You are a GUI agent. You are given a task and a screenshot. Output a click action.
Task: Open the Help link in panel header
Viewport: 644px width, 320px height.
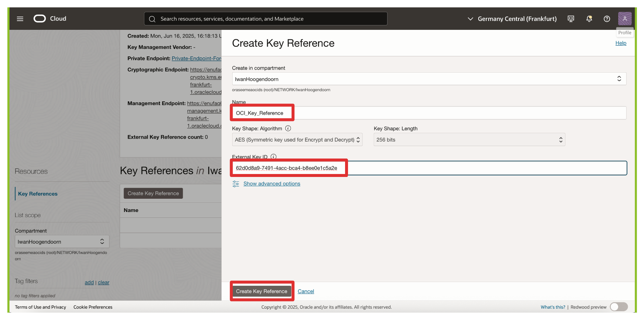point(621,43)
